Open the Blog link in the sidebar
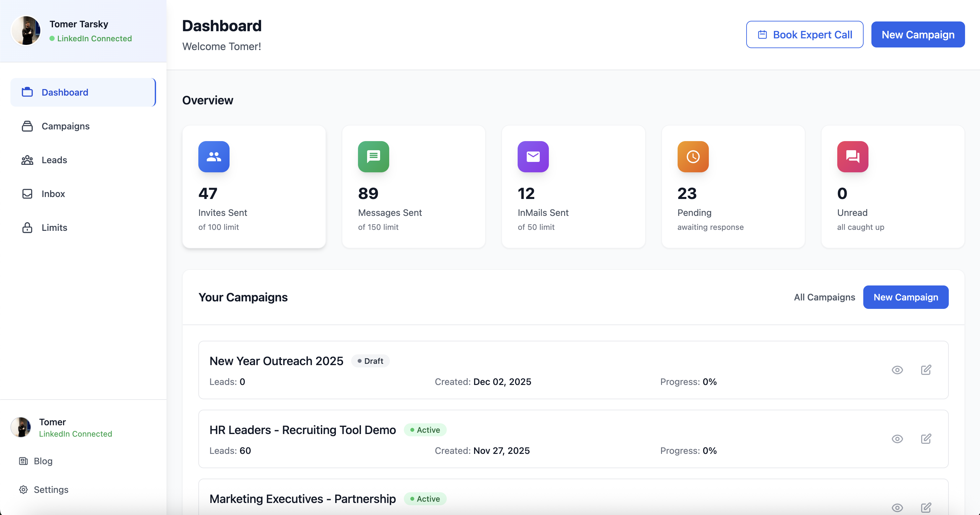Viewport: 980px width, 515px height. point(43,461)
